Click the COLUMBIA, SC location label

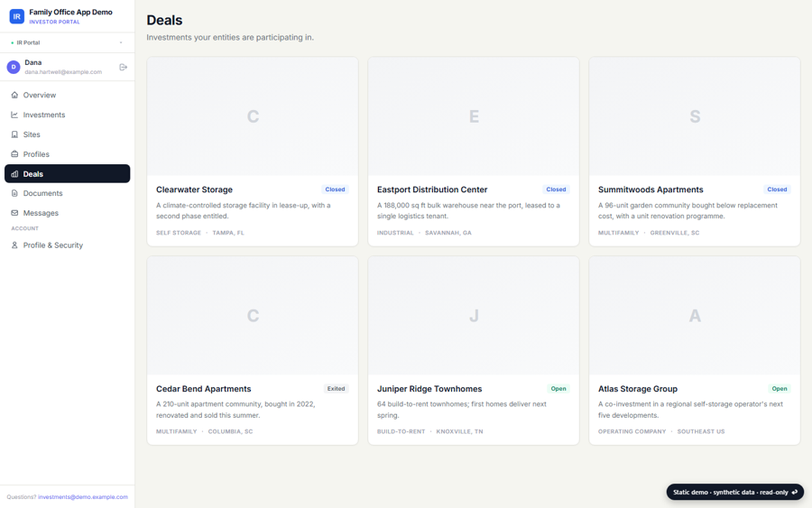click(x=230, y=431)
